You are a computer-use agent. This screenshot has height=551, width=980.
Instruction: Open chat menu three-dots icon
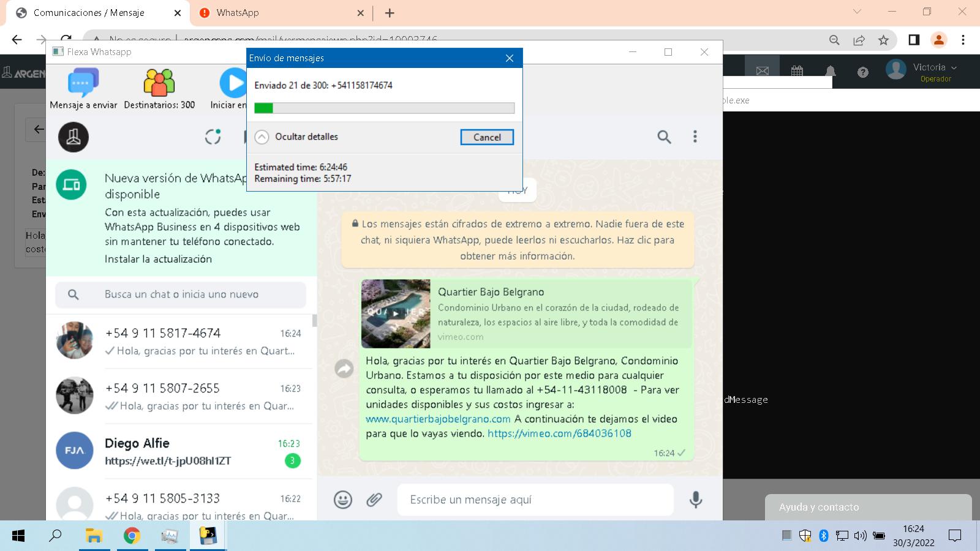click(695, 137)
